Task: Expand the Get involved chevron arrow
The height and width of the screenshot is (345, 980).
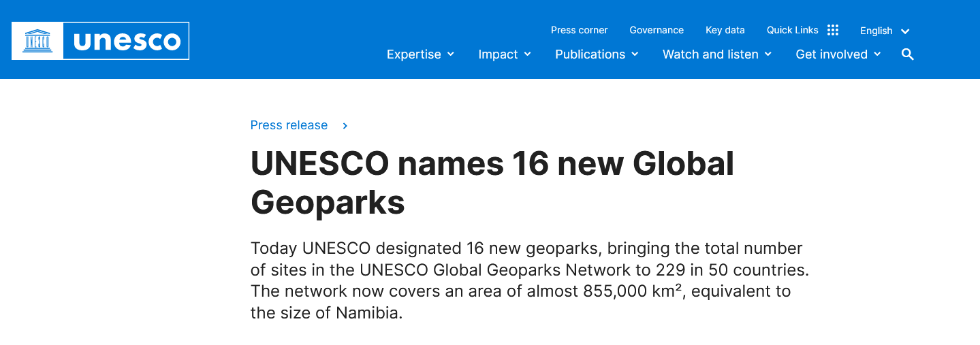Action: [x=877, y=54]
